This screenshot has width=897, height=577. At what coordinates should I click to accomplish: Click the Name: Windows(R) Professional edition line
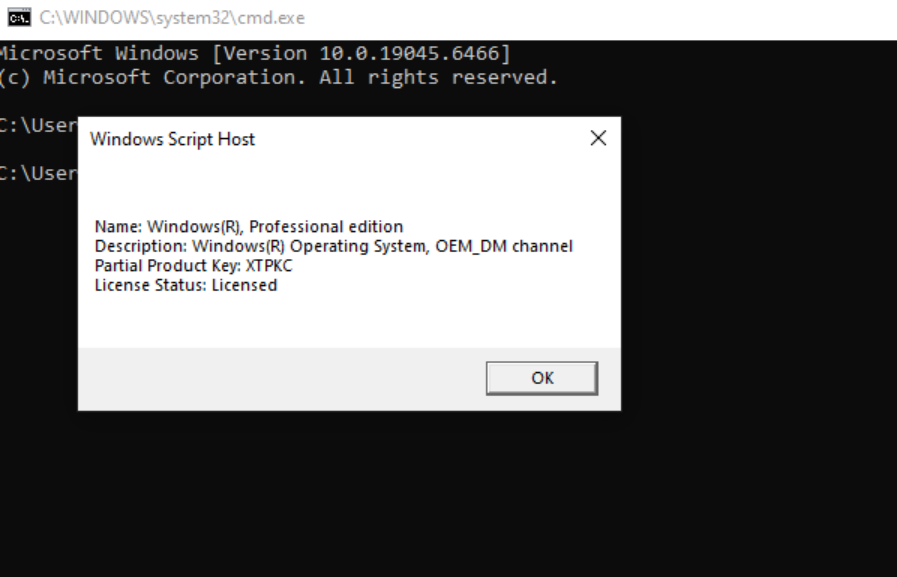(x=248, y=227)
